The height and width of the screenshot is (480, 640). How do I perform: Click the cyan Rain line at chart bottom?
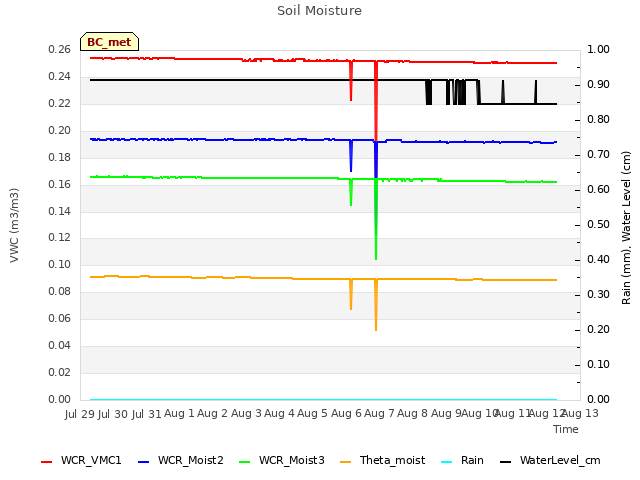(323, 399)
